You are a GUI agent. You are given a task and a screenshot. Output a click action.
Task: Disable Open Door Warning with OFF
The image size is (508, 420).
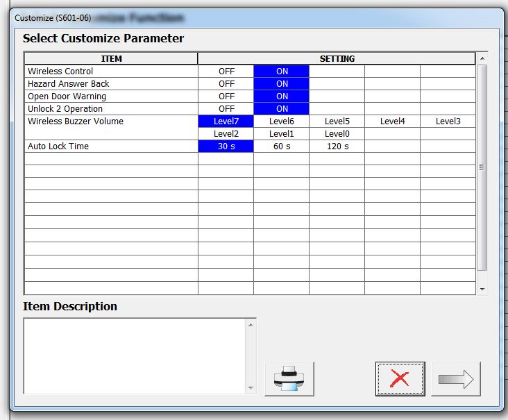pos(226,96)
